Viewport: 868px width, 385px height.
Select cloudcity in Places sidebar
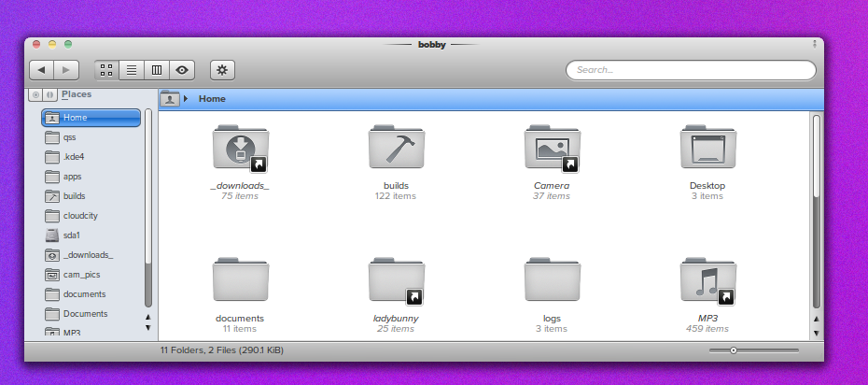click(91, 216)
